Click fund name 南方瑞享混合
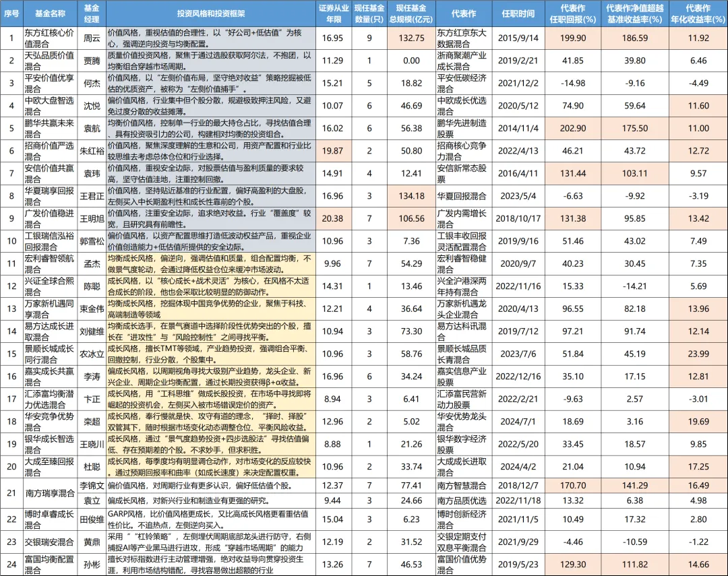Viewport: 728px width, 576px height. pyautogui.click(x=50, y=493)
